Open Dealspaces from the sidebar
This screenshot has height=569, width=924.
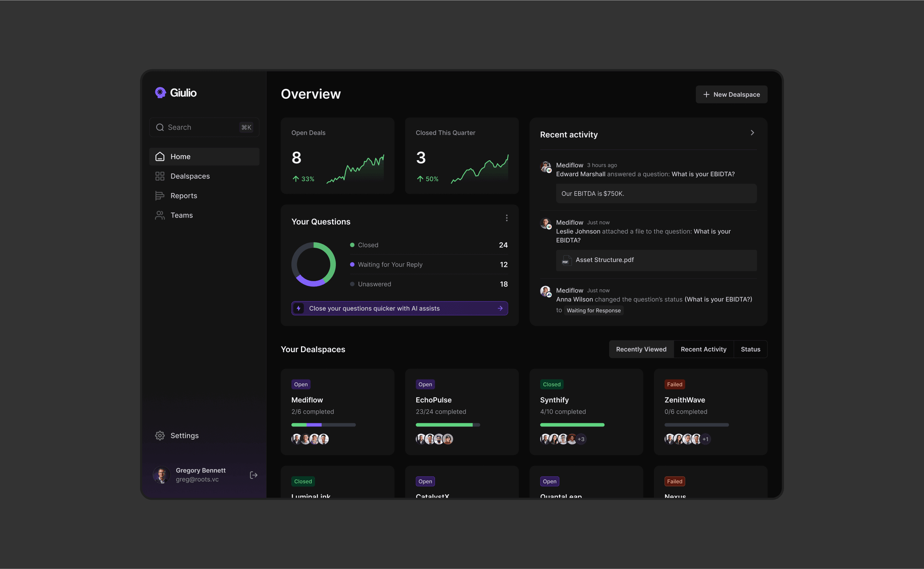(190, 176)
